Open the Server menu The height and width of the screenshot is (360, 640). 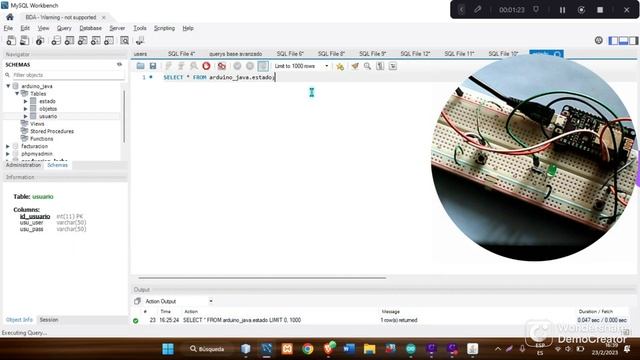117,28
